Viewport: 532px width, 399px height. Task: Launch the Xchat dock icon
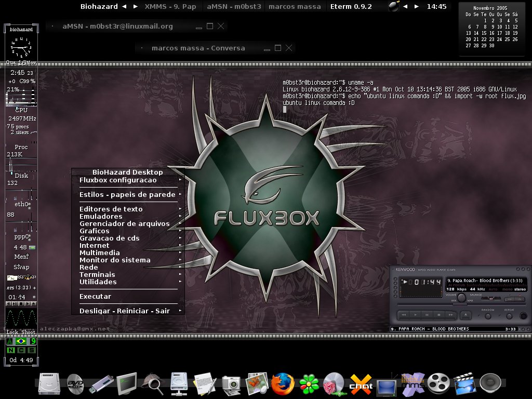(361, 384)
